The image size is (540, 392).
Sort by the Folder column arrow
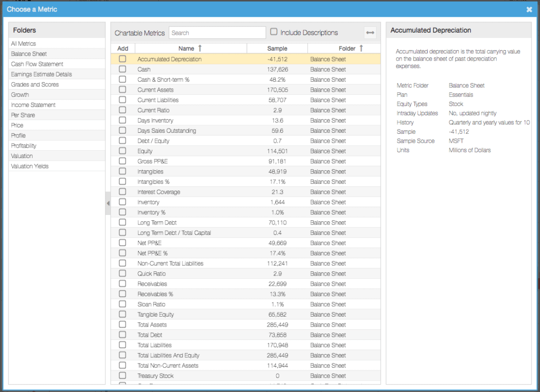click(x=361, y=48)
